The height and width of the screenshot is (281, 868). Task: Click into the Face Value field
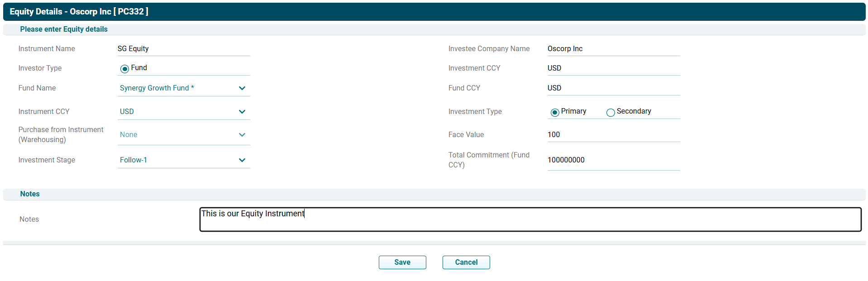click(613, 135)
